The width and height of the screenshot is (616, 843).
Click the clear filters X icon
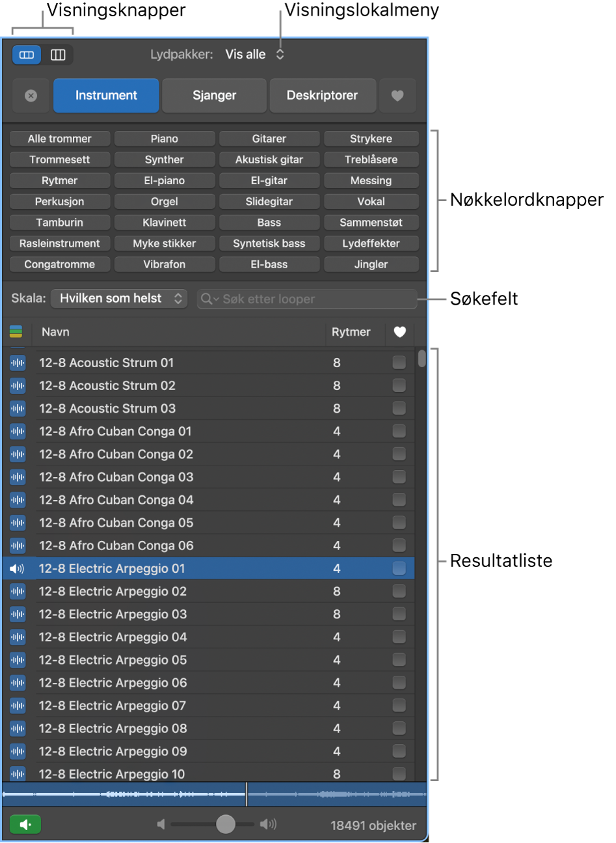coord(31,96)
